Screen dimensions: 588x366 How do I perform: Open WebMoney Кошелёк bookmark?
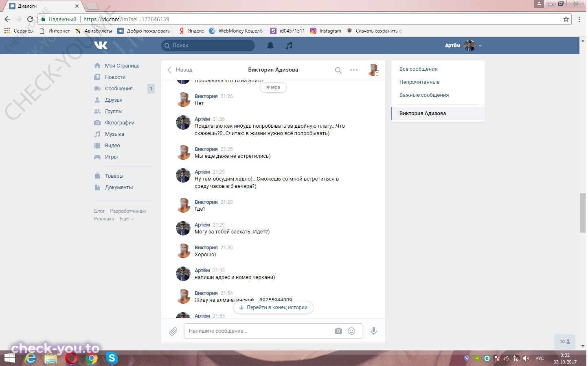coord(237,31)
